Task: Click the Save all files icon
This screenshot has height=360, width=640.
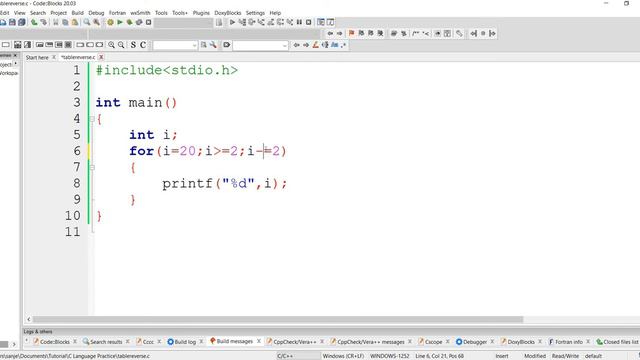Action: [x=22, y=22]
